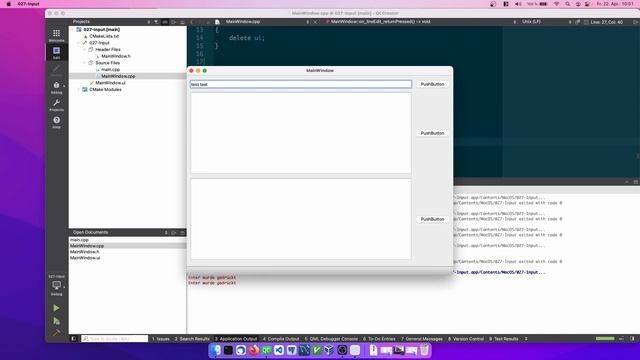Open Projects mode with the wrench icon
Image resolution: width=640 pixels, height=360 pixels.
(56, 104)
